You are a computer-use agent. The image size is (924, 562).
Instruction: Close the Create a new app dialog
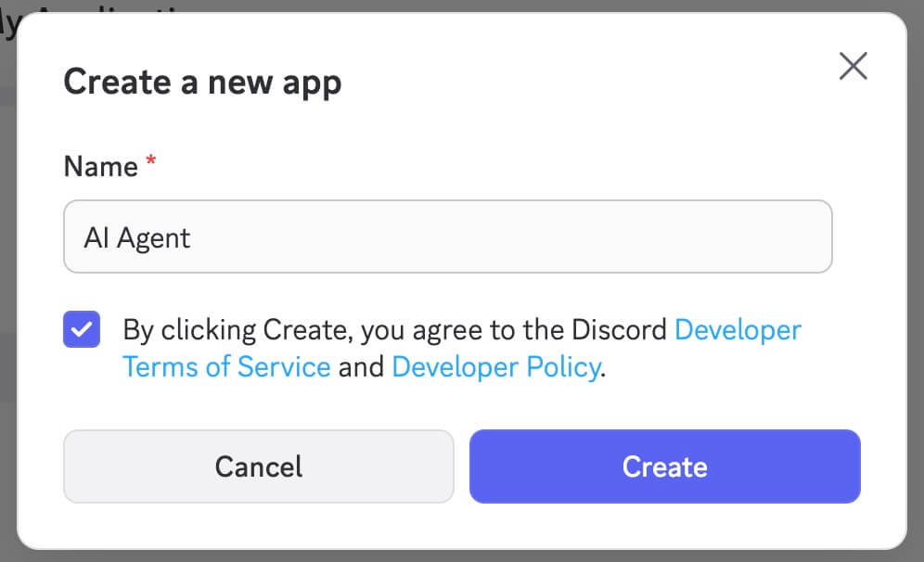[x=853, y=67]
